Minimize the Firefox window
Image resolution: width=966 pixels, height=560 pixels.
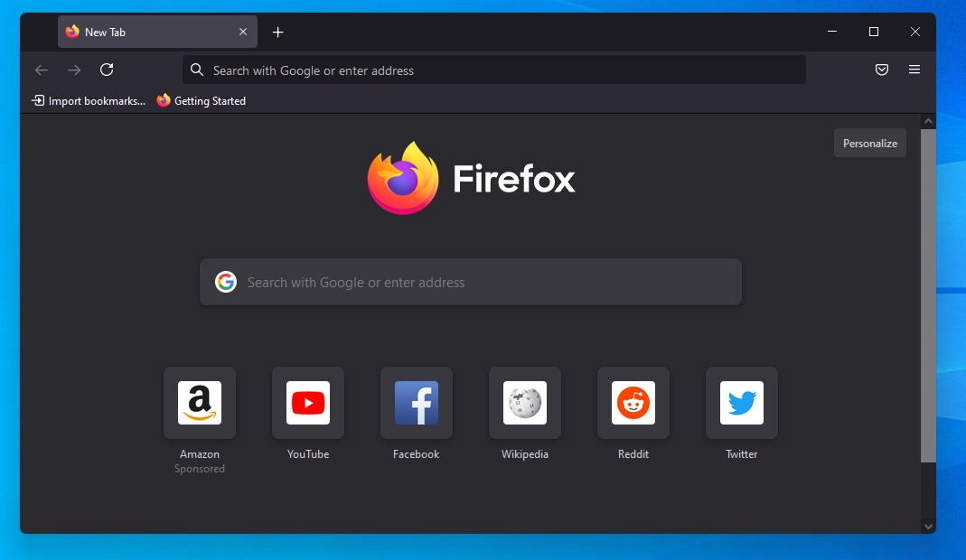(832, 32)
